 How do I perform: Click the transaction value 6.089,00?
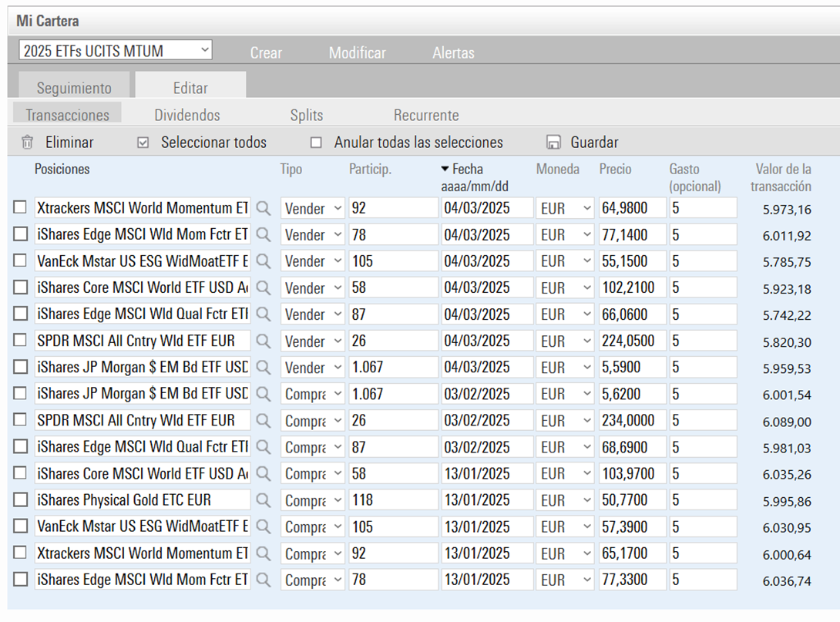click(x=786, y=422)
